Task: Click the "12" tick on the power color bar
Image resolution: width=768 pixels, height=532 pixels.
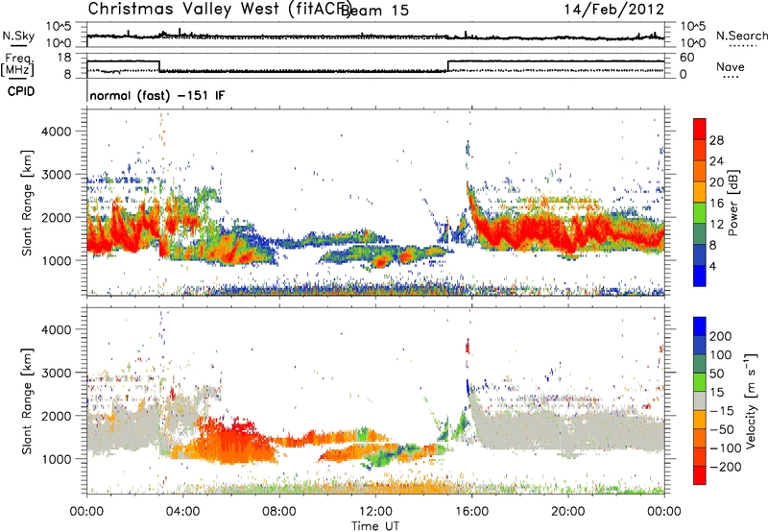Action: (x=716, y=225)
